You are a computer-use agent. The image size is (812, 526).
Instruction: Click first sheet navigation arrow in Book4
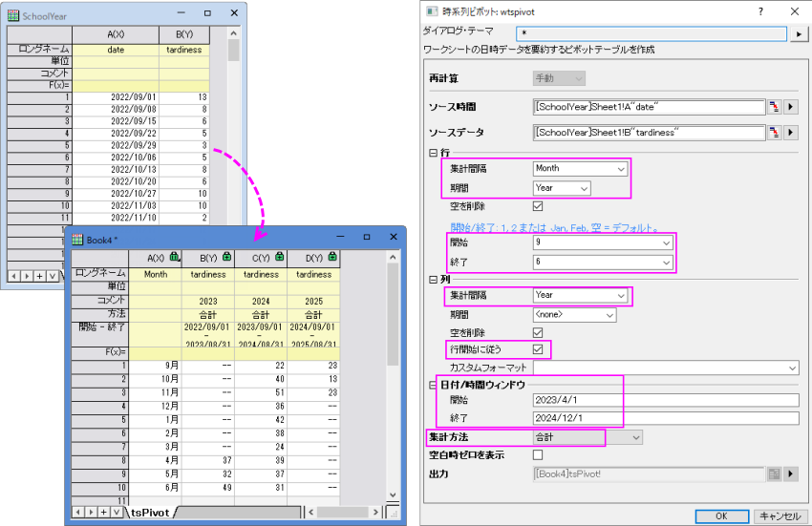point(77,512)
